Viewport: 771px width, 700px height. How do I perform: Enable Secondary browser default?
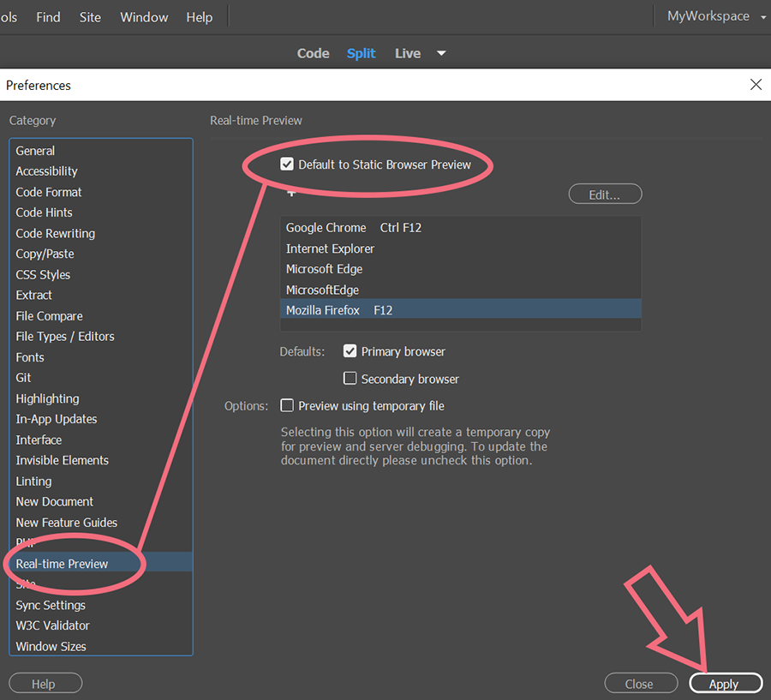350,378
